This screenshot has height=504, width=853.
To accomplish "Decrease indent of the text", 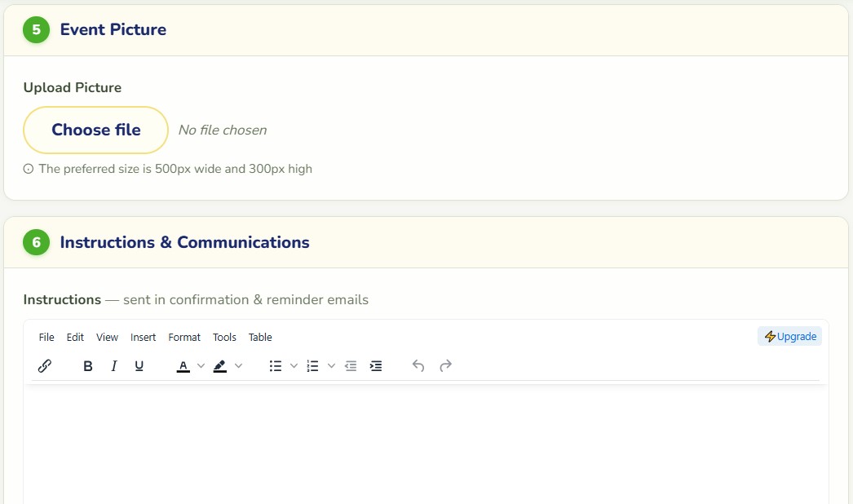I will coord(351,365).
